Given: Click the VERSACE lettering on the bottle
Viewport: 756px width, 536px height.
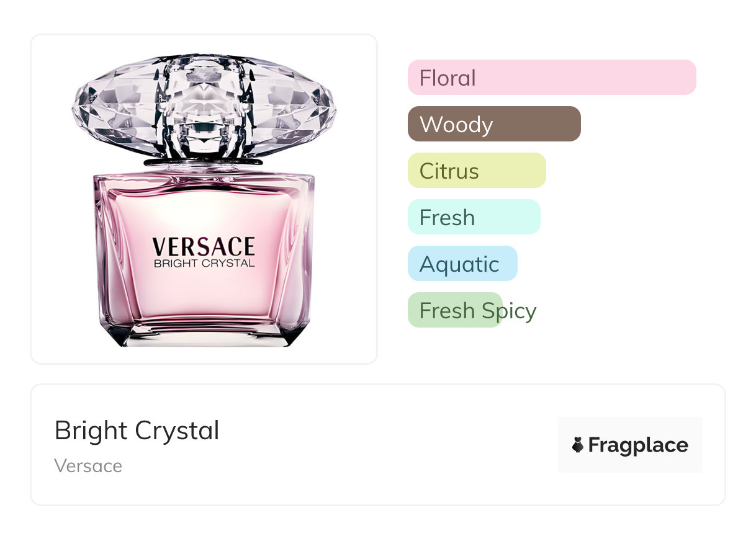Looking at the screenshot, I should [x=204, y=246].
